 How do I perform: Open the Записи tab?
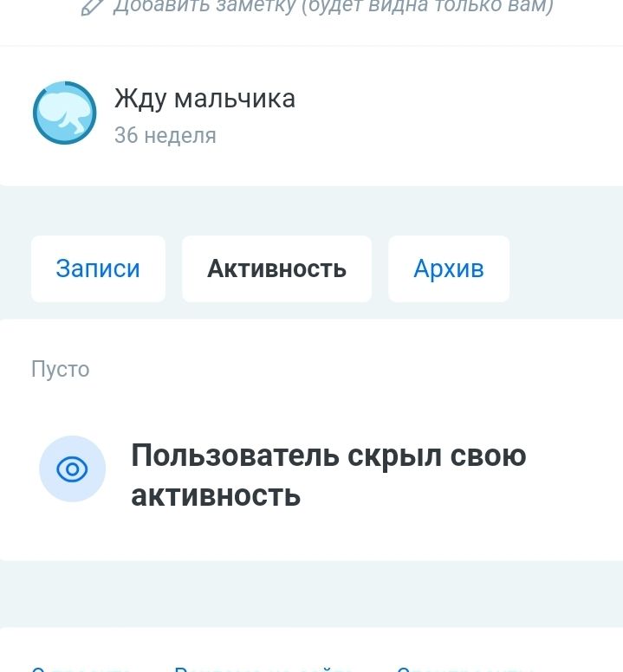(x=98, y=268)
